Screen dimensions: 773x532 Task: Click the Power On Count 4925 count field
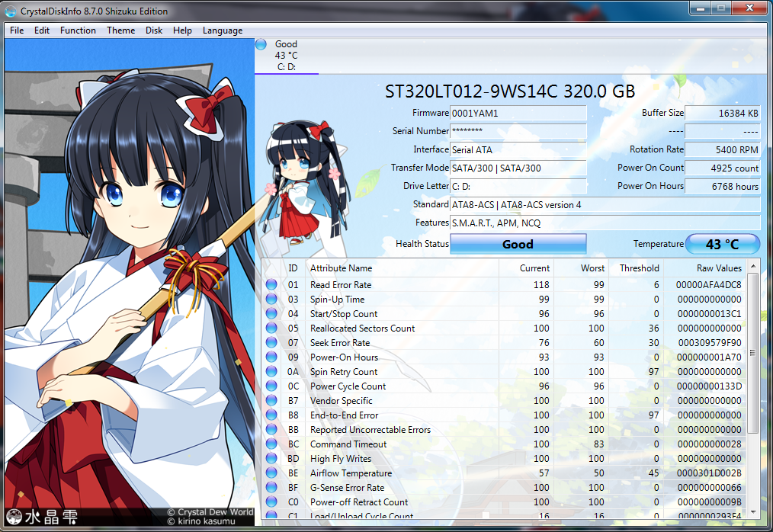722,168
